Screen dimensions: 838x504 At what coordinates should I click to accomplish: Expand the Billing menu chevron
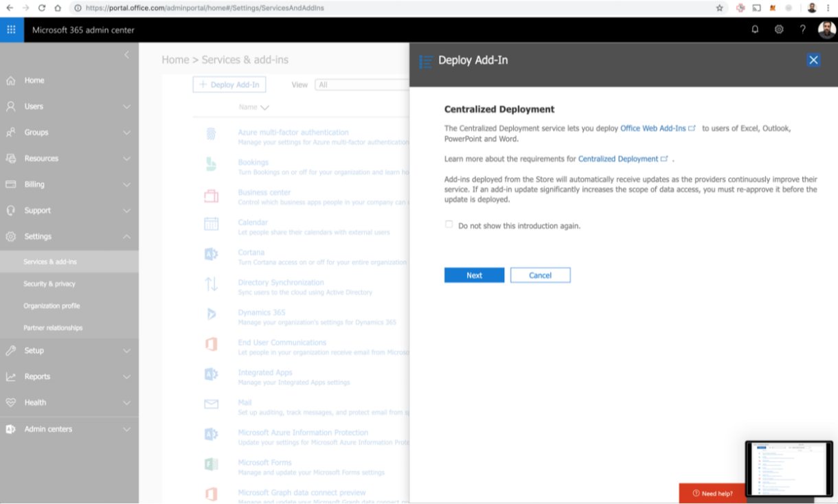click(126, 185)
